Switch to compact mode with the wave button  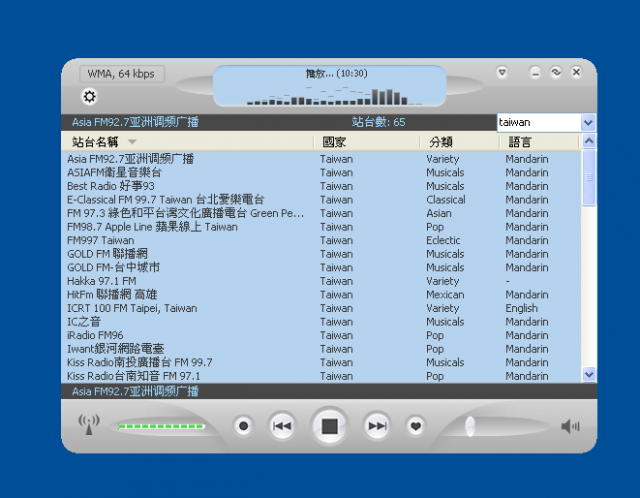(x=556, y=72)
